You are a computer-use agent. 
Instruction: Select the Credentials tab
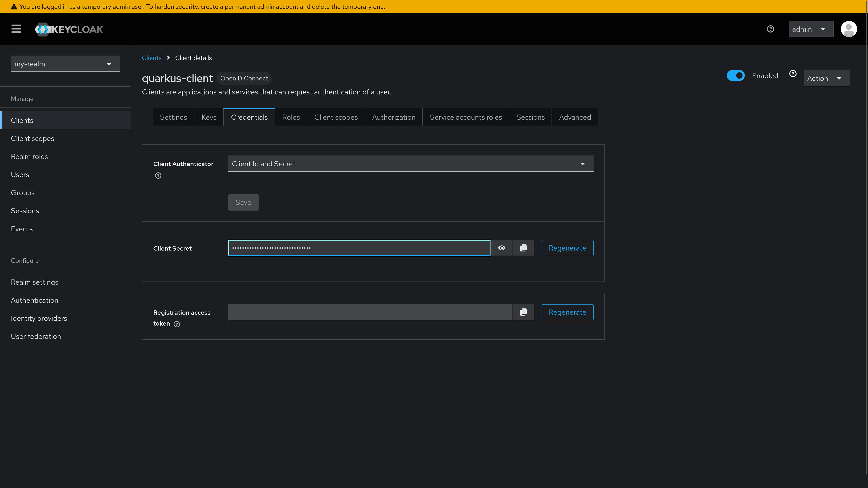(x=249, y=117)
